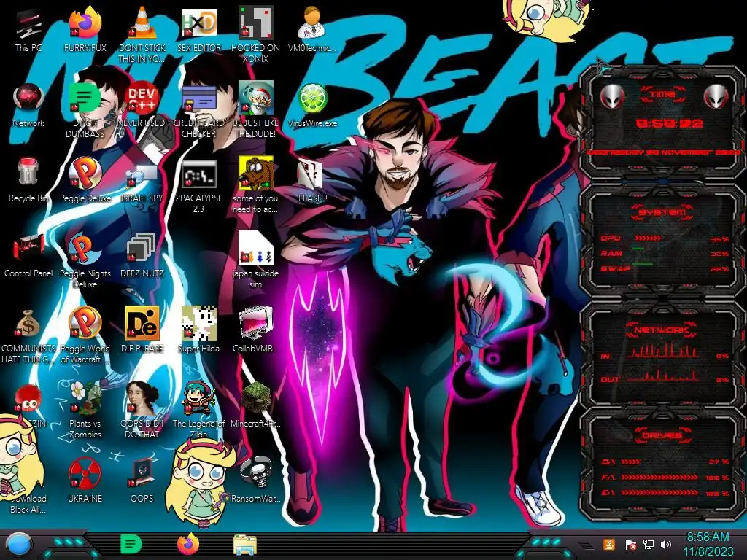
Task: Open the BE JUST LIKE THE DUDE shortcut
Action: 256,109
